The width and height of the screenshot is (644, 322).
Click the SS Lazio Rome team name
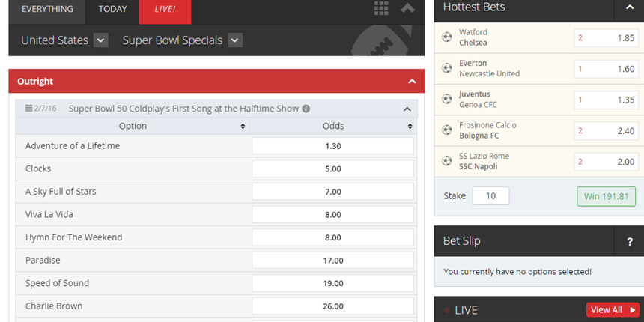click(484, 156)
